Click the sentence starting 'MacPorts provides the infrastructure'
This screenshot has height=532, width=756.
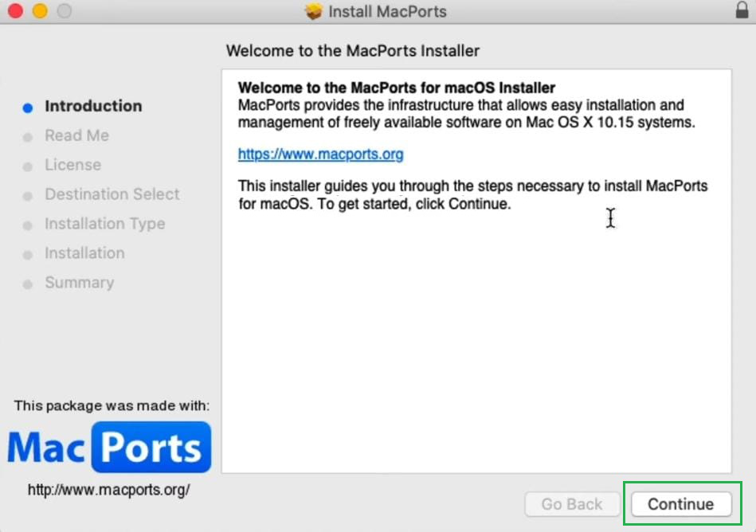(466, 114)
